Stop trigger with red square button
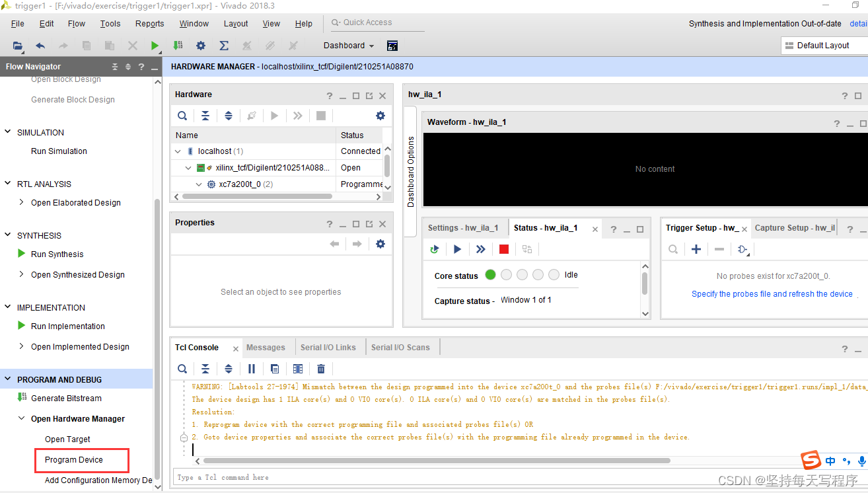868x493 pixels. pos(504,249)
